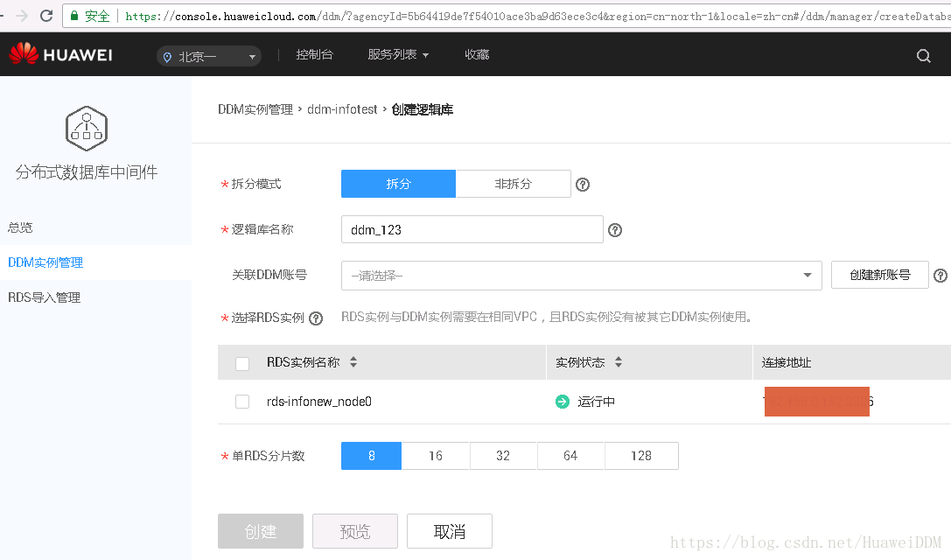Select 非拆分 mode
The height and width of the screenshot is (560, 951).
(x=513, y=184)
